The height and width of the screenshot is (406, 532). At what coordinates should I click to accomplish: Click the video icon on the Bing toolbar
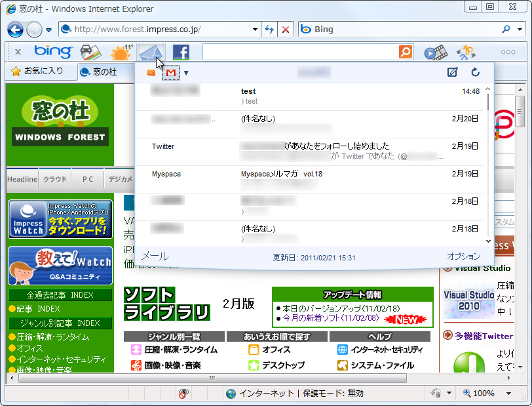click(x=436, y=52)
